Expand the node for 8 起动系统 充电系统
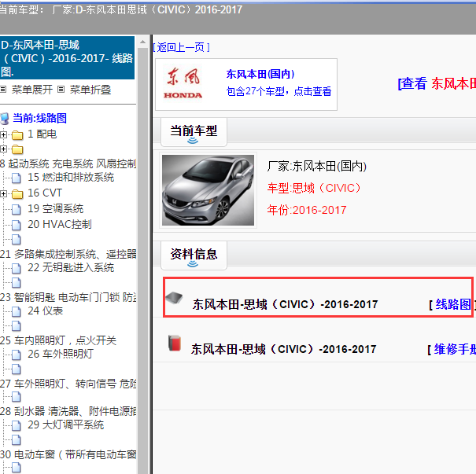Screen dimensions: 476x474 [x=3, y=149]
